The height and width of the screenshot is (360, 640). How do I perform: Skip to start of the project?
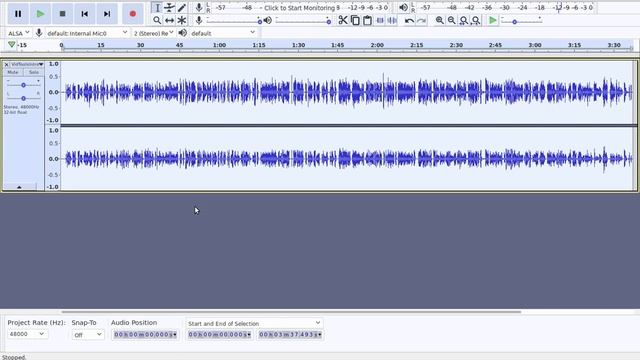pyautogui.click(x=84, y=13)
